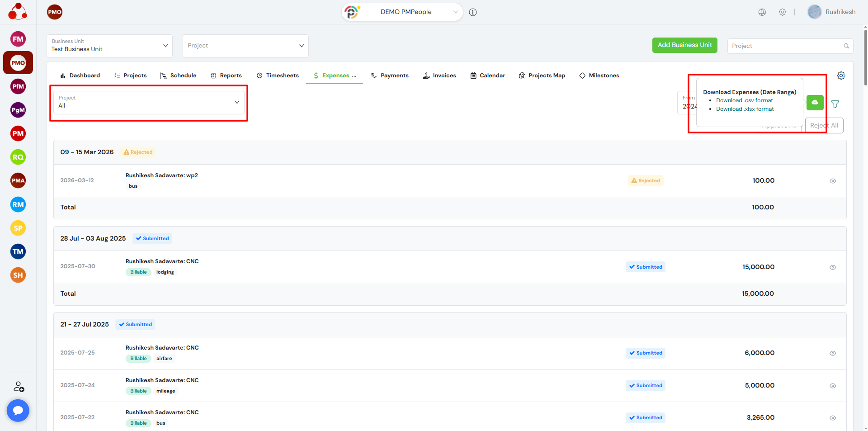View the 6,000.00 airfare expense details
Viewport: 868px width, 431px height.
pos(832,353)
